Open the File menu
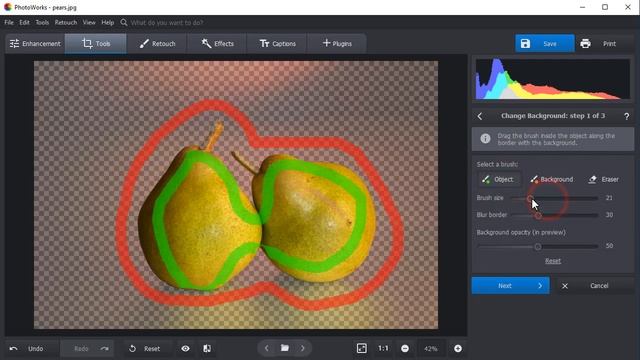Screen dimensions: 640x360 (x=9, y=22)
